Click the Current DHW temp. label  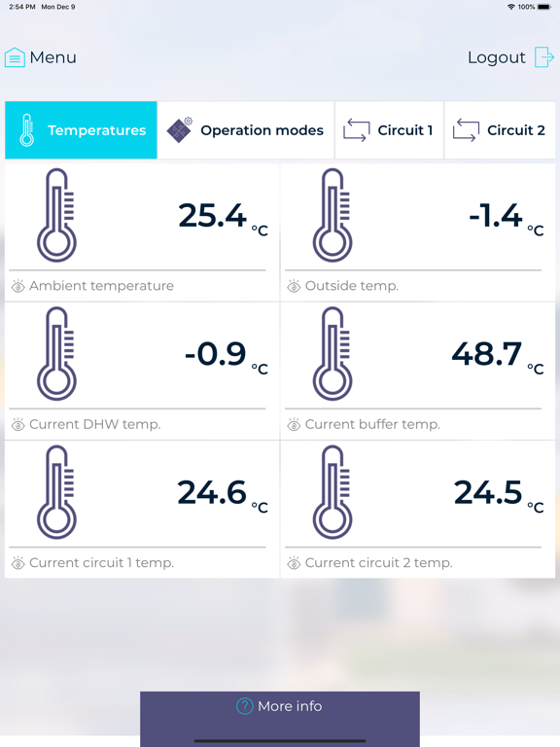tap(95, 424)
